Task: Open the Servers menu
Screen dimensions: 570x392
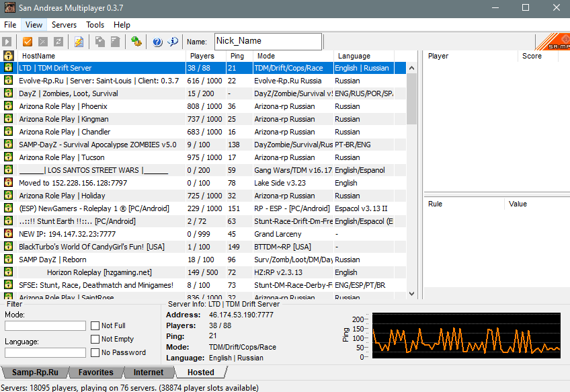Action: click(64, 25)
